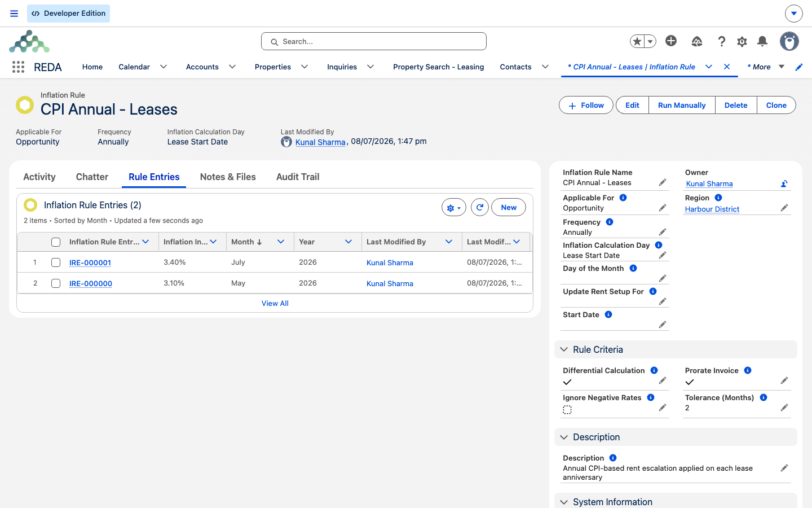
Task: Open the Setup gear icon
Action: 742,41
